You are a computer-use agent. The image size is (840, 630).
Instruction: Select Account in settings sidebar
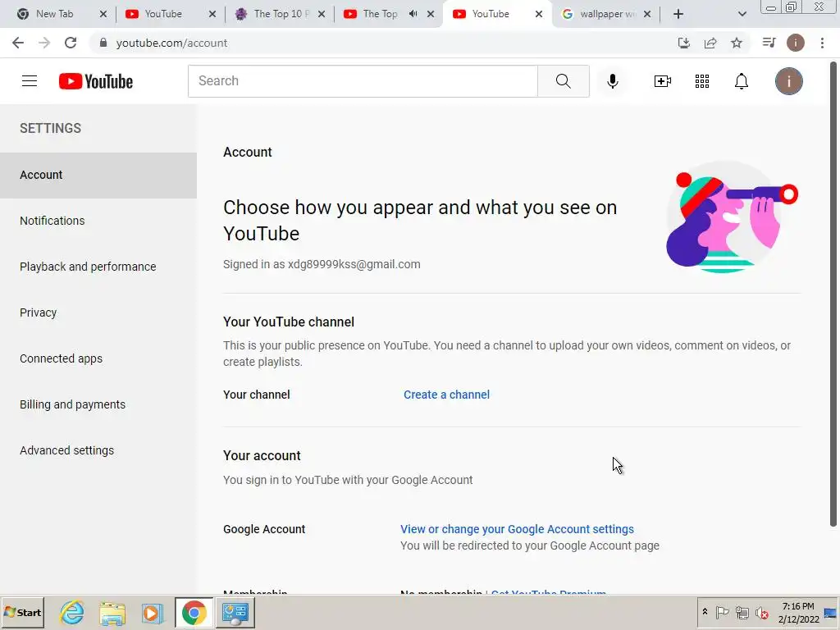(98, 176)
